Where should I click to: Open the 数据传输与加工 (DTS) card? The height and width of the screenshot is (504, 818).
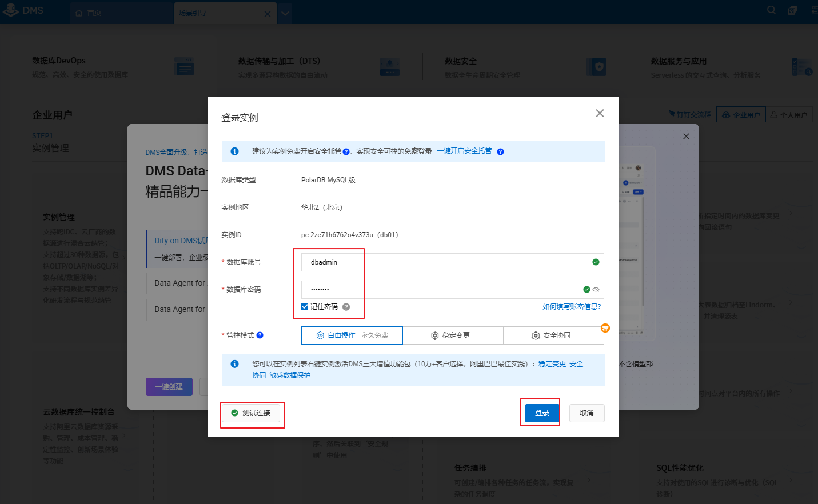pos(320,67)
